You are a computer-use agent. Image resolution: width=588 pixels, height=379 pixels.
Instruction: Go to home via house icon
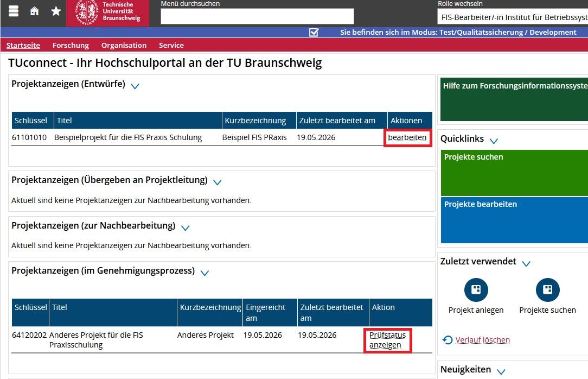[35, 11]
